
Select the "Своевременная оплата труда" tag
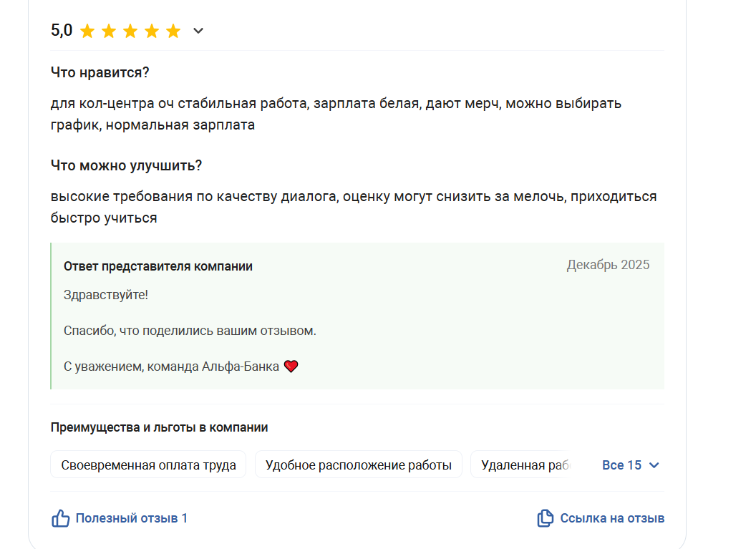click(x=148, y=465)
